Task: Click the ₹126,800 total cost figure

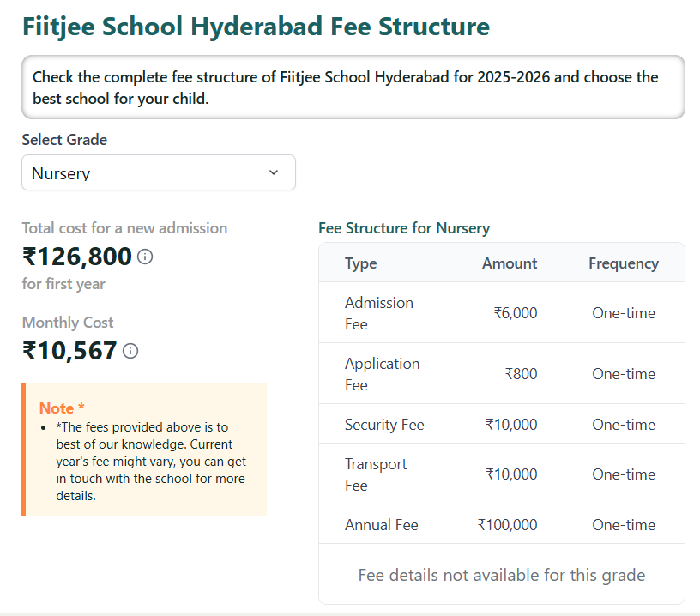Action: click(77, 257)
